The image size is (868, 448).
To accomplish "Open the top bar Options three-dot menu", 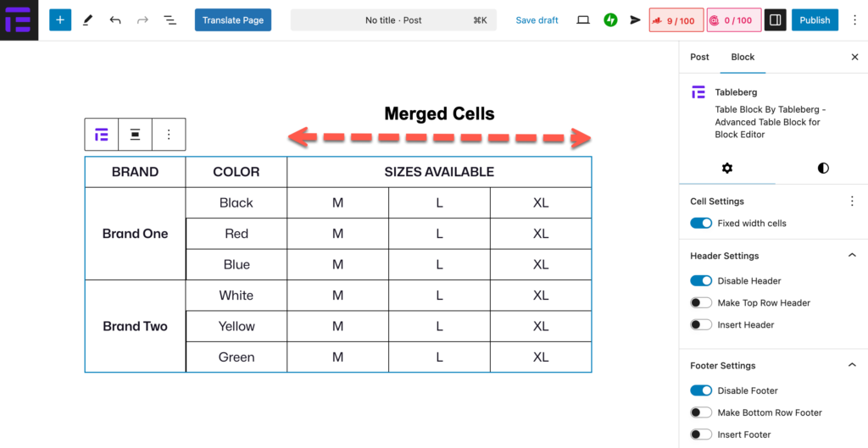I will [854, 20].
